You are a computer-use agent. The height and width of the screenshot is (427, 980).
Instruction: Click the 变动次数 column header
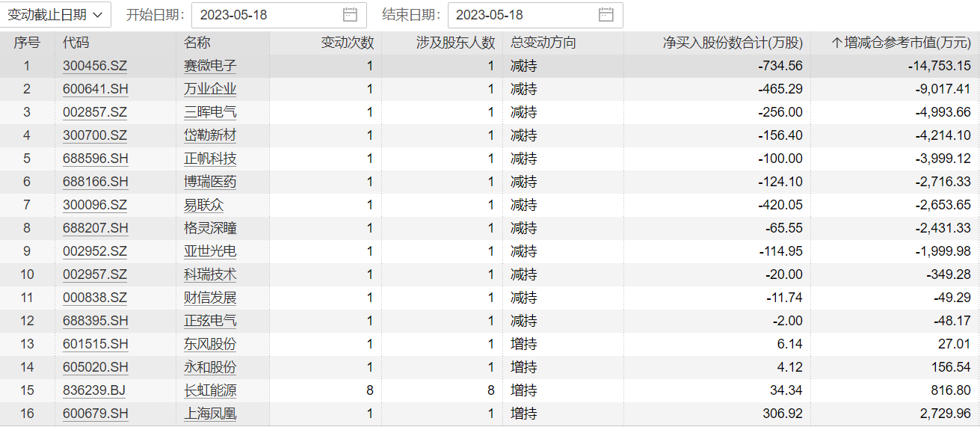point(347,43)
